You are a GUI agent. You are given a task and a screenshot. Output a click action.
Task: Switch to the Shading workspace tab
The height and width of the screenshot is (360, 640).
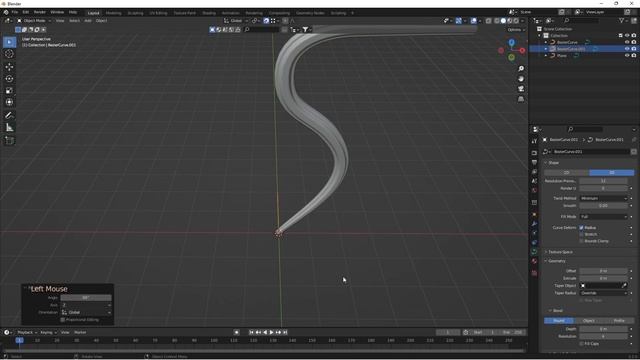tap(209, 13)
